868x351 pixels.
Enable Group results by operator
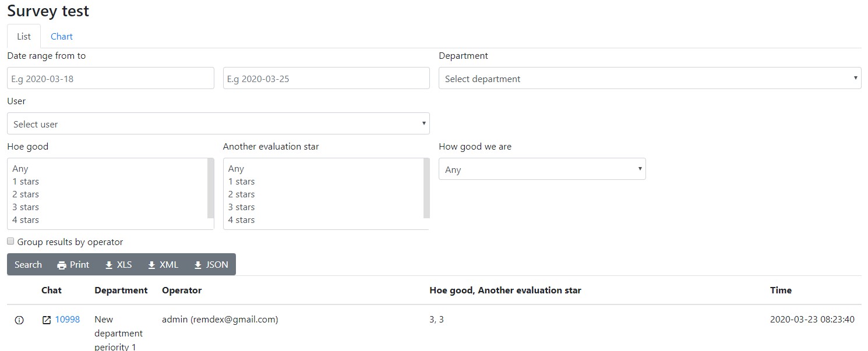[x=10, y=241]
